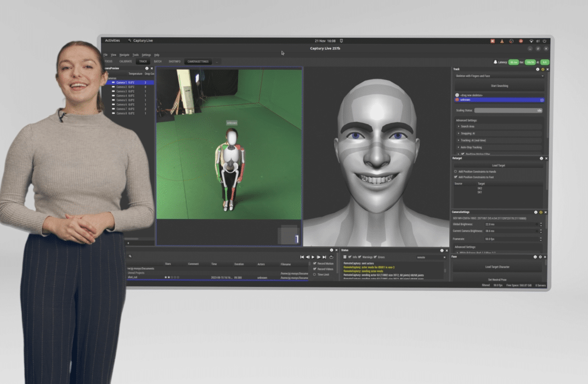The height and width of the screenshot is (384, 588).
Task: Click the Global Brightness value field
Action: click(511, 224)
